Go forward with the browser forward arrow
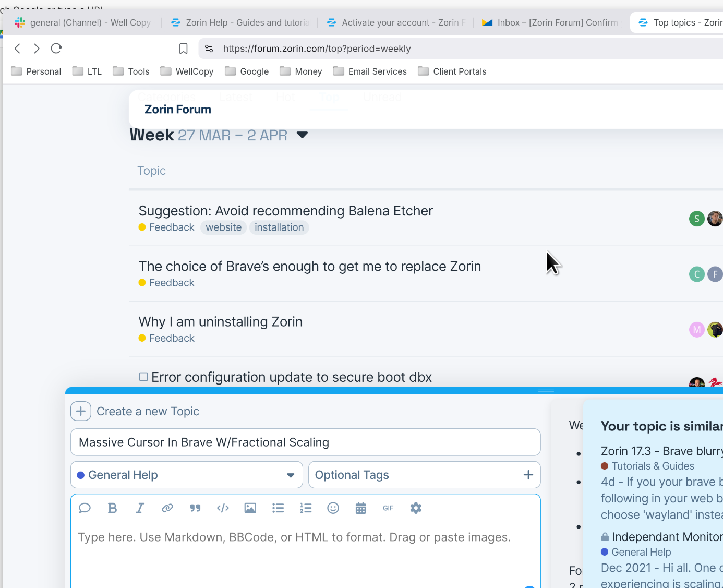723x588 pixels. coord(37,49)
